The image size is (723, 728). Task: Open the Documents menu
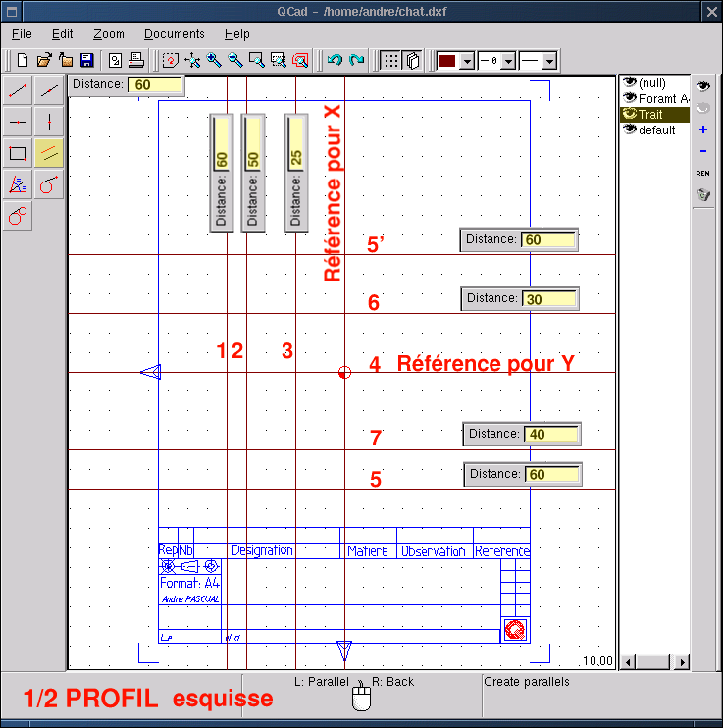pyautogui.click(x=174, y=34)
